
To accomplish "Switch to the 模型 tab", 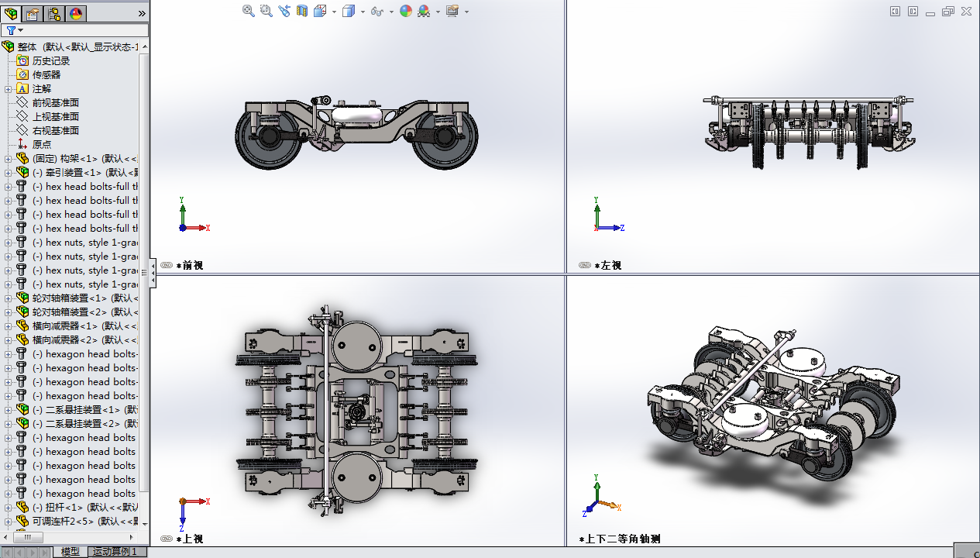I will pyautogui.click(x=70, y=552).
